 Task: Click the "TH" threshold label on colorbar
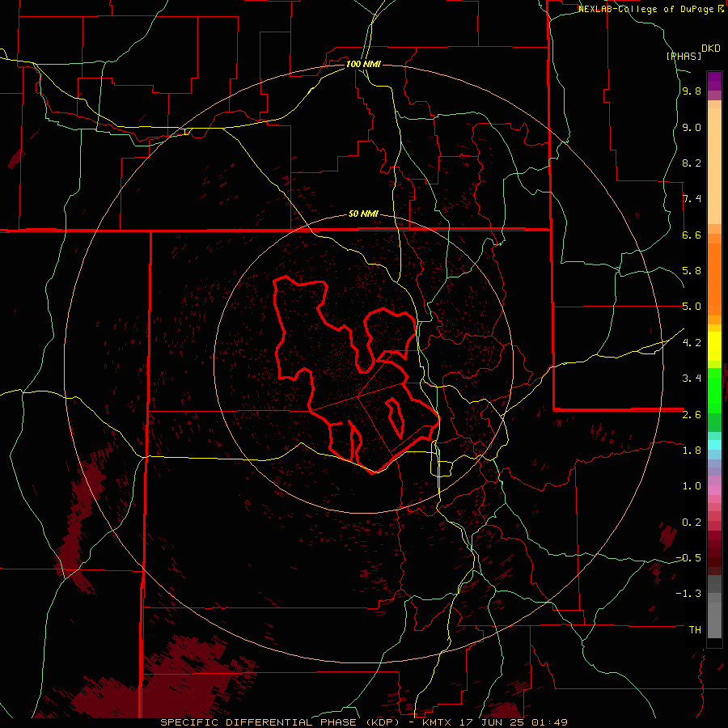(x=695, y=630)
